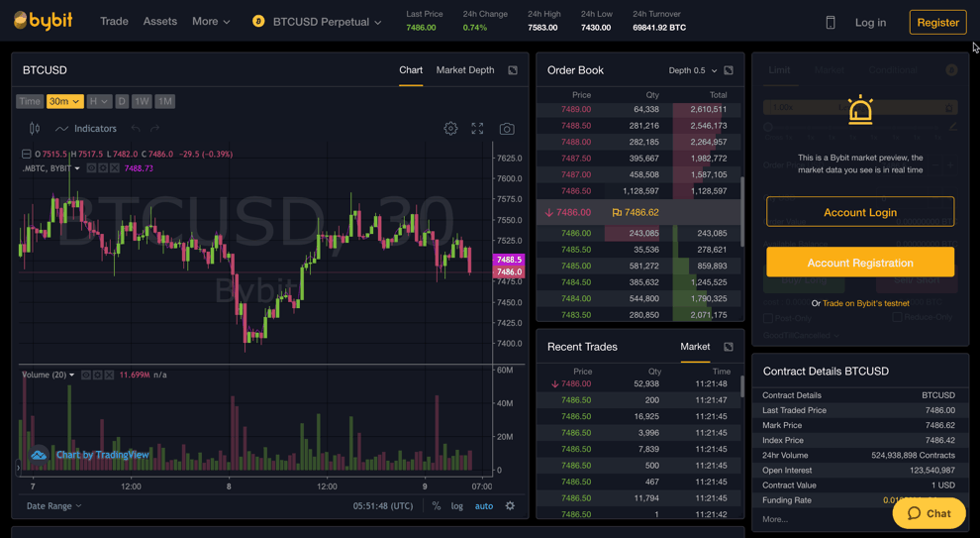980x538 pixels.
Task: Open the Depth 0.5 dropdown
Action: click(x=693, y=70)
